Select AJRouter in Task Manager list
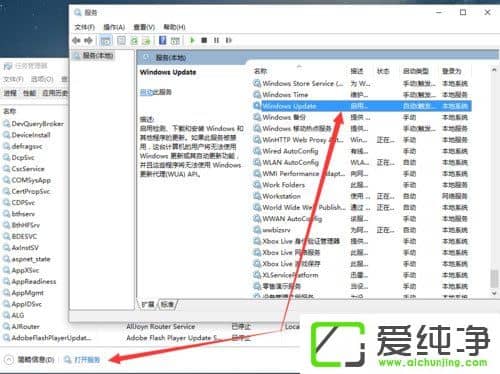Screen dimensions: 500x374 pyautogui.click(x=21, y=327)
